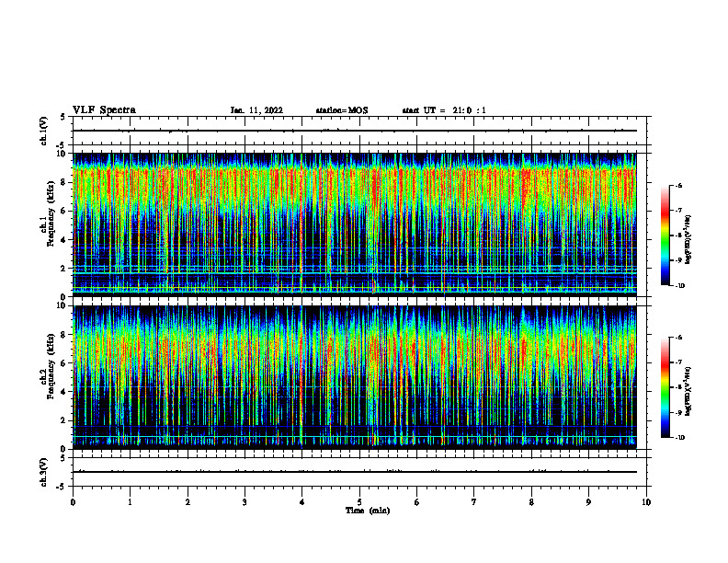Click the ch.2 spectrogram panel

[x=355, y=377]
